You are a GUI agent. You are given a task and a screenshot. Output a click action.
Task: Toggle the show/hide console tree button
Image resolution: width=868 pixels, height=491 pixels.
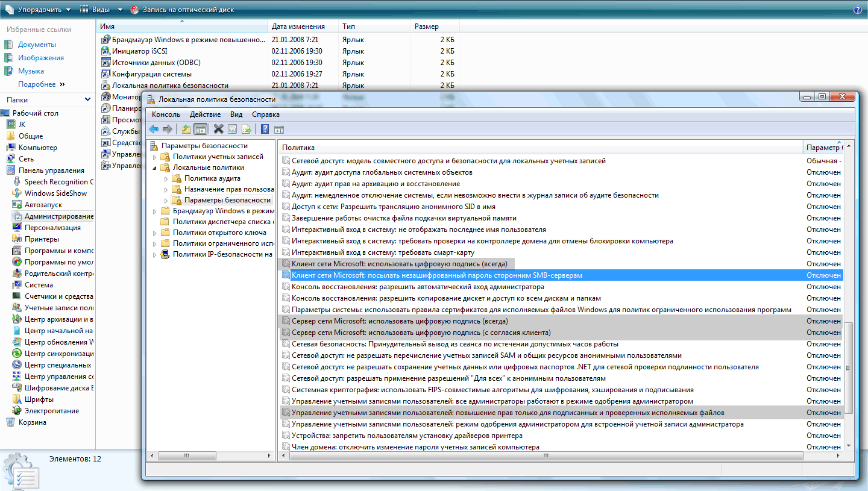(x=201, y=129)
